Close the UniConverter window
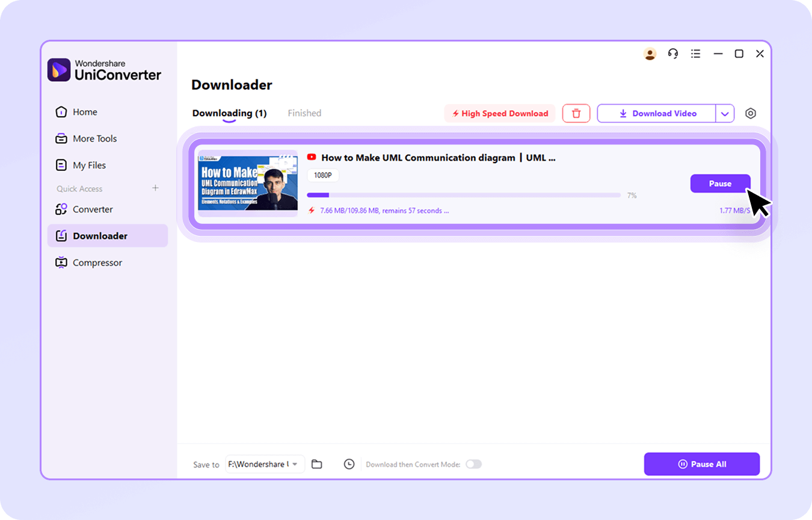This screenshot has width=812, height=520. (x=760, y=54)
